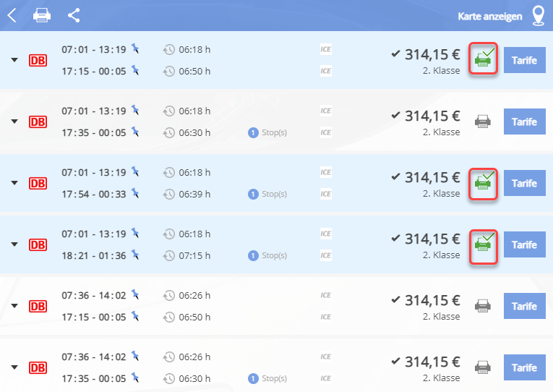This screenshot has height=392, width=553.
Task: Click pin beside 17:15 - 00:05 in 07:01 connection
Action: click(x=135, y=70)
